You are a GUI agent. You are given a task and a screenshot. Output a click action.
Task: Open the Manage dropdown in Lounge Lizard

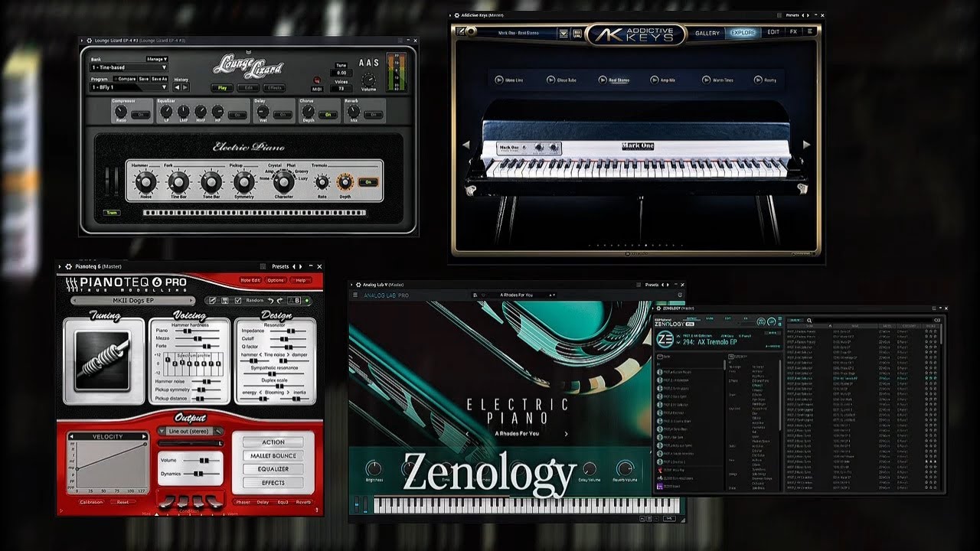[157, 59]
